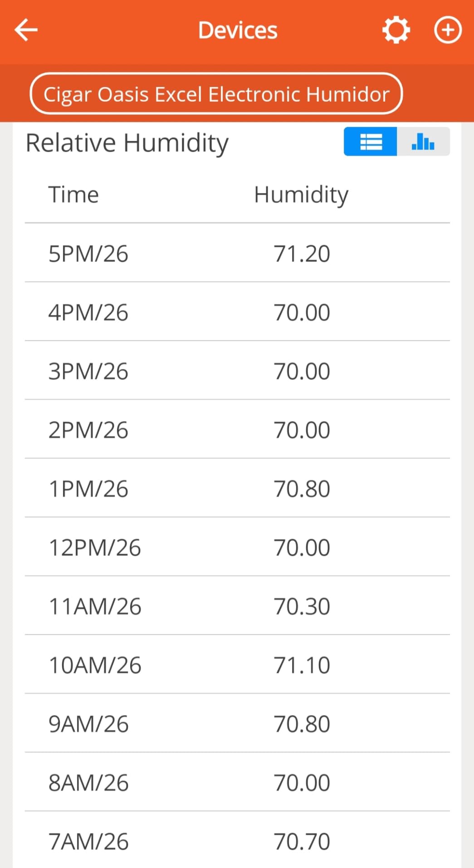Tap the add device plus icon
Screen dimensions: 474x868
[x=448, y=30]
